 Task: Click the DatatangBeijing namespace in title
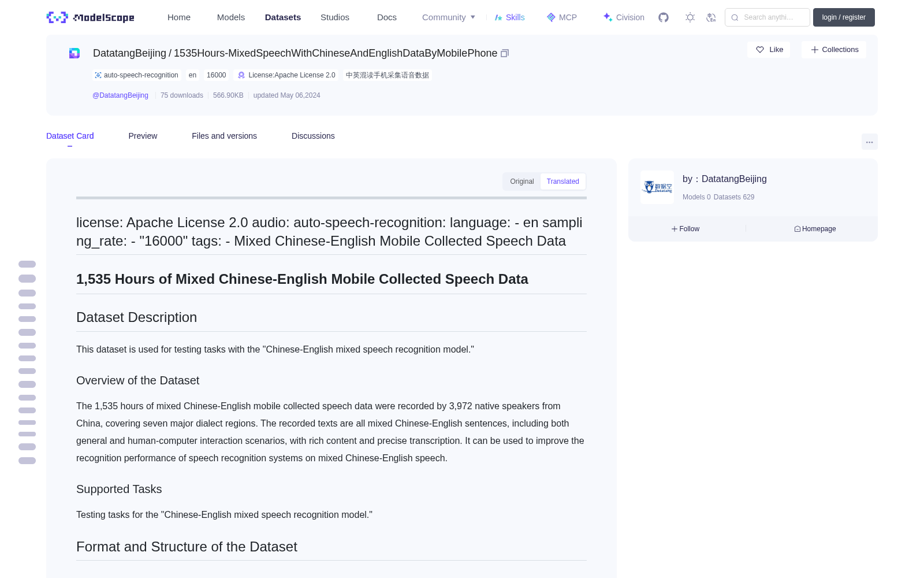129,53
